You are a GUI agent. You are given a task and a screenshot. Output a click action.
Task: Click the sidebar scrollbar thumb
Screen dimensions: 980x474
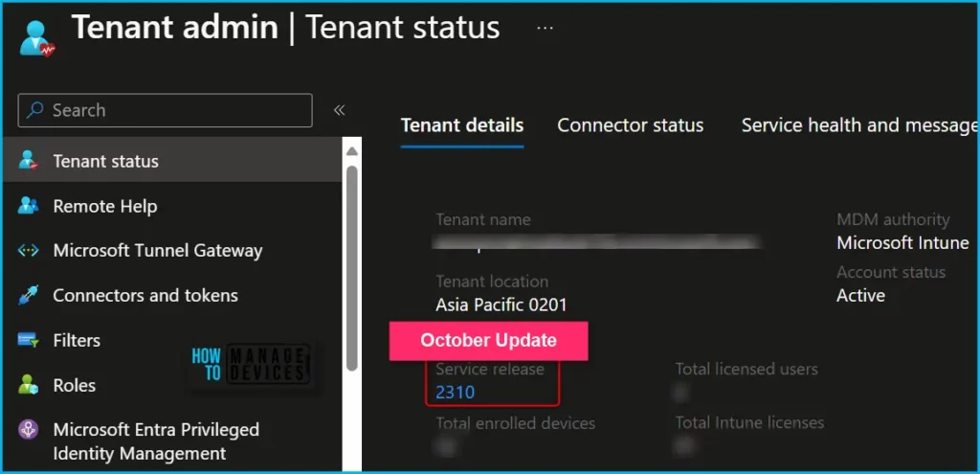pos(352,268)
